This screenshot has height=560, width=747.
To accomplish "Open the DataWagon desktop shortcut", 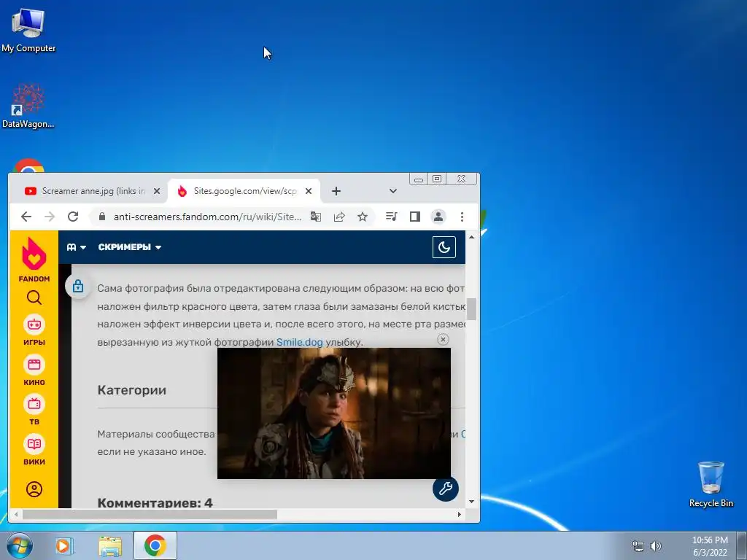I will pos(28,106).
